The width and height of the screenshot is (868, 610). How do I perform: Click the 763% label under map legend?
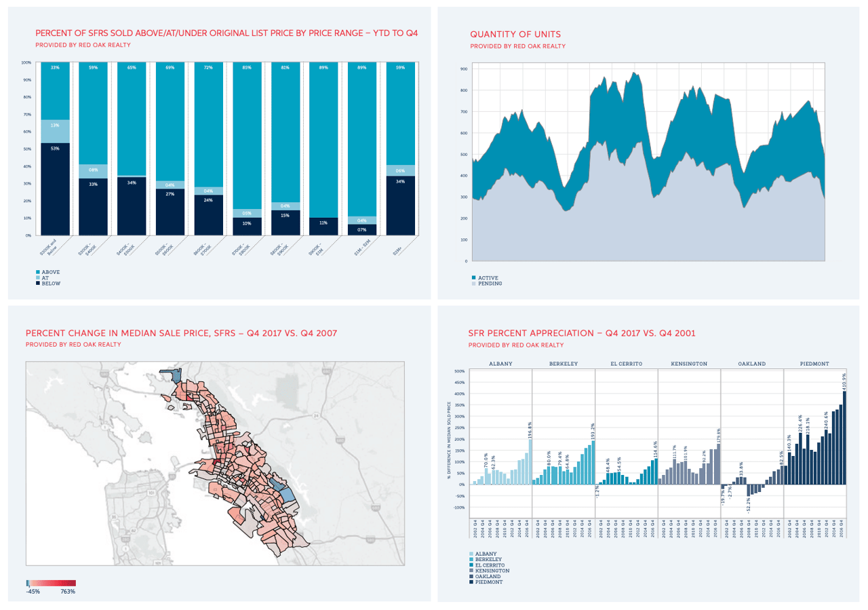coord(68,592)
